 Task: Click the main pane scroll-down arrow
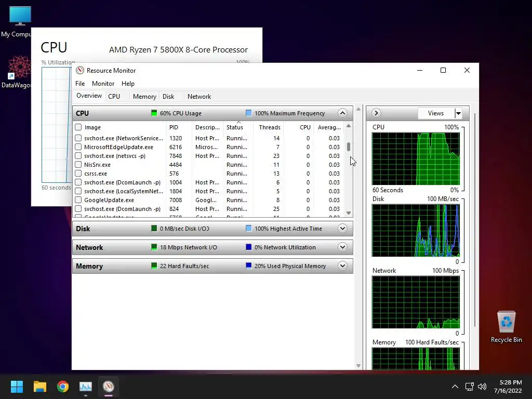click(358, 366)
